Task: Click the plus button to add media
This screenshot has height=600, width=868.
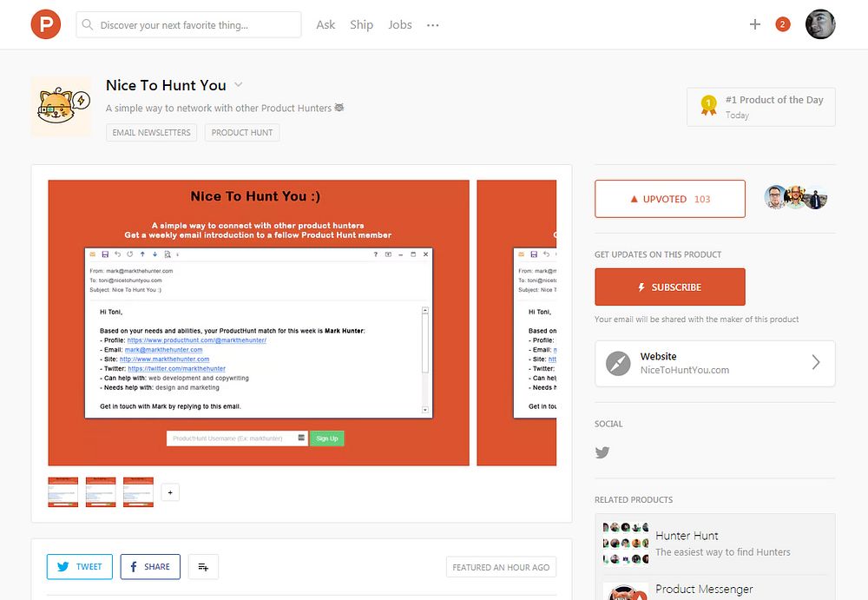Action: [x=170, y=492]
